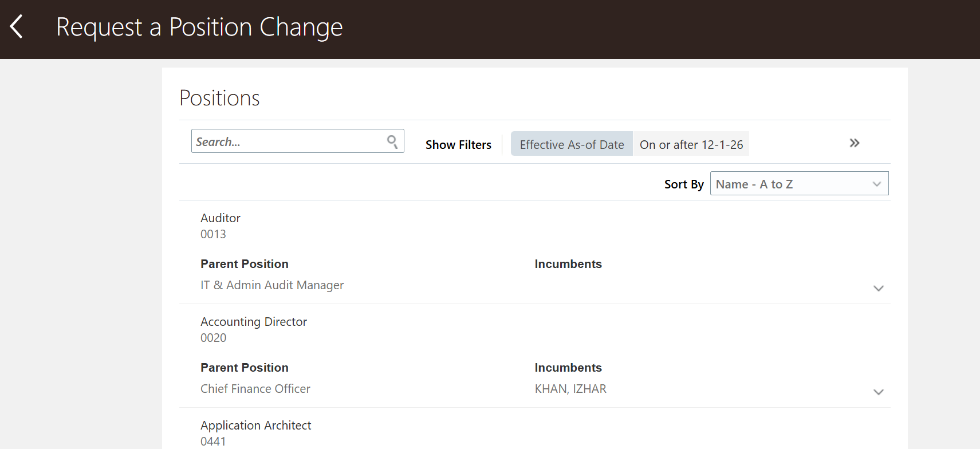
Task: Click the Request a Position Change title
Action: 199,27
